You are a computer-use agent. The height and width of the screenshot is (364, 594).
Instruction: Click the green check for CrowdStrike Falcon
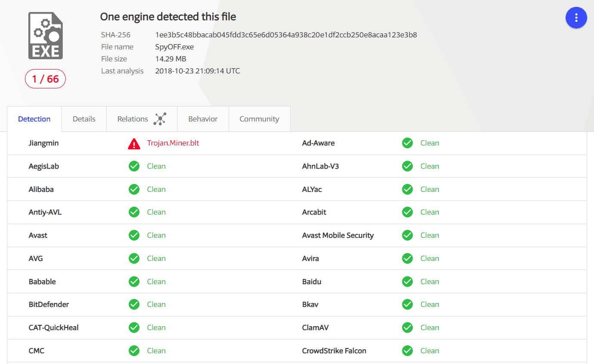tap(407, 351)
